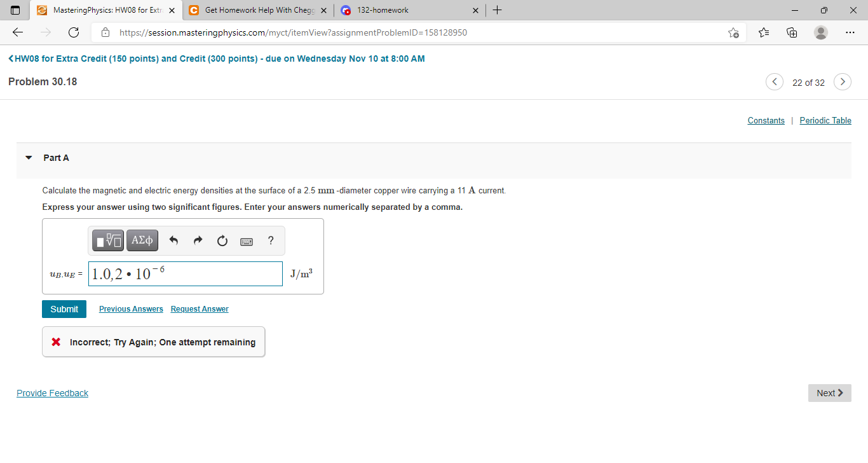868x463 pixels.
Task: Go to next problem using right chevron
Action: tap(842, 81)
